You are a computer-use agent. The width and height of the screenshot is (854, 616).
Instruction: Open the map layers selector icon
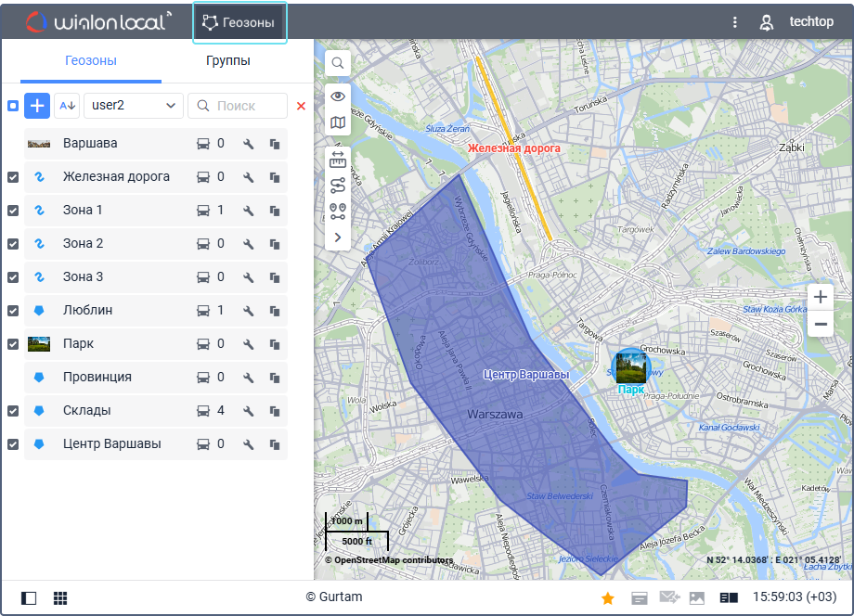coord(338,122)
